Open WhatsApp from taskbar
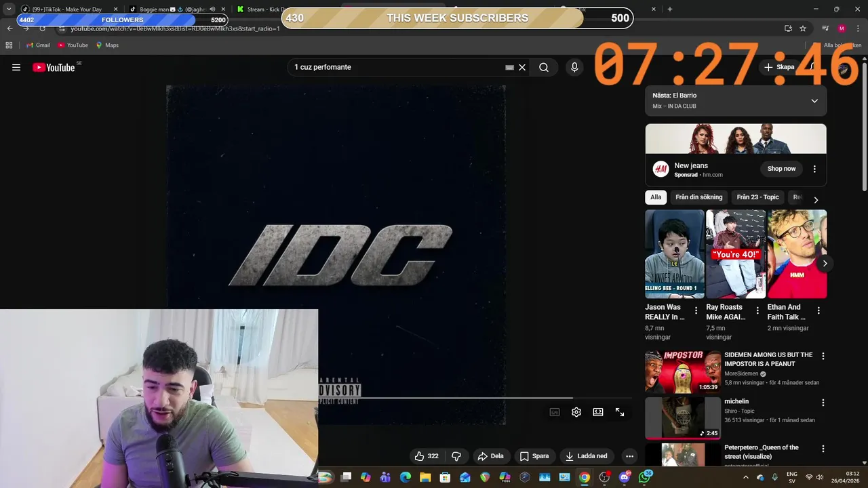Image resolution: width=868 pixels, height=488 pixels. [x=644, y=477]
